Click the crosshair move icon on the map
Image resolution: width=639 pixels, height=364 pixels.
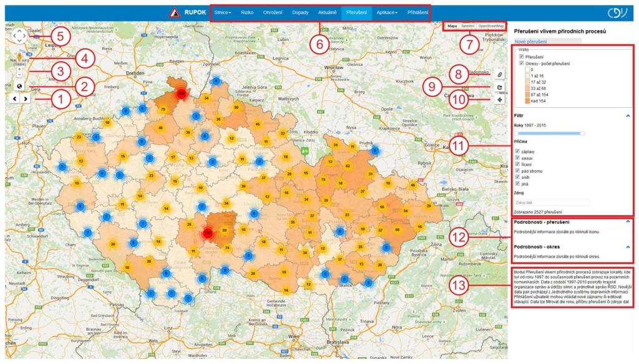500,99
